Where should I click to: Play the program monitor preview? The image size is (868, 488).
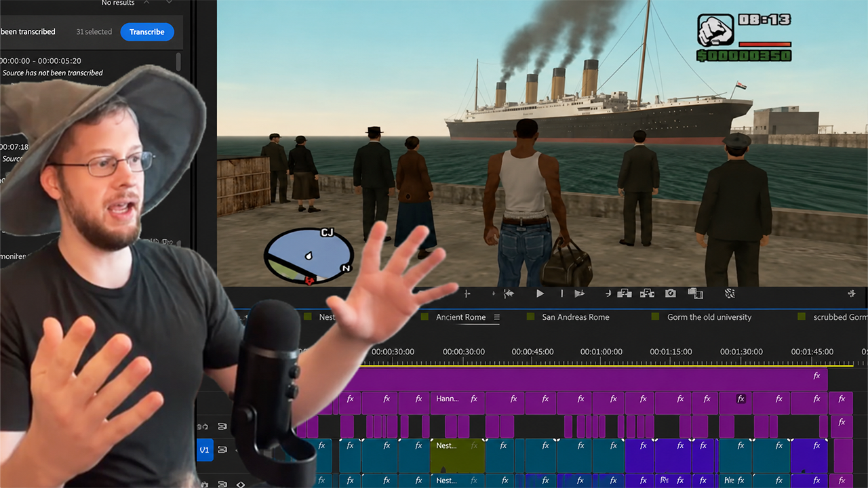tap(540, 293)
